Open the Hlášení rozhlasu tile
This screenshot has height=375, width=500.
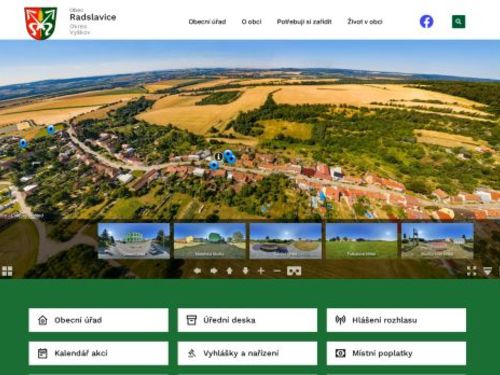396,320
